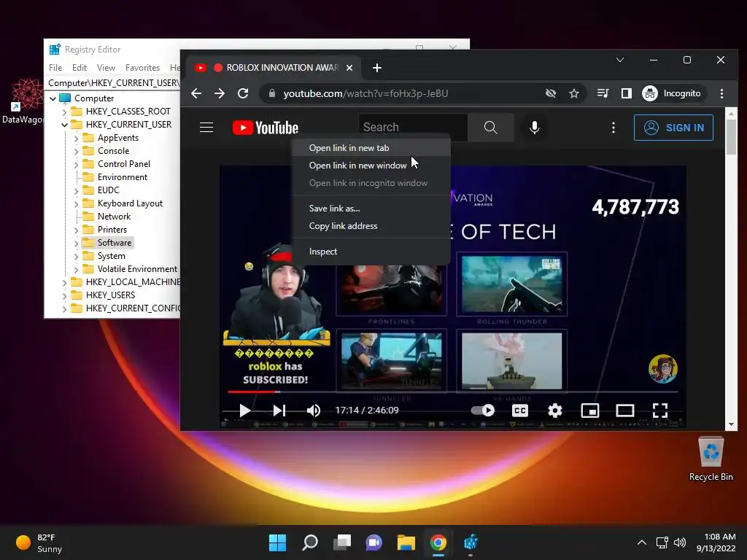Viewport: 747px width, 560px height.
Task: Click the YouTube search magnifier button
Action: click(491, 127)
